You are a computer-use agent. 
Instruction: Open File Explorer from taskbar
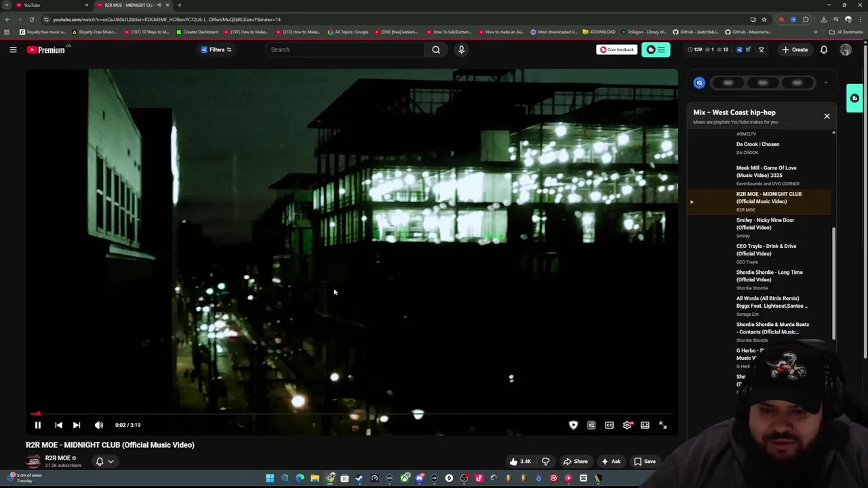coord(315,478)
